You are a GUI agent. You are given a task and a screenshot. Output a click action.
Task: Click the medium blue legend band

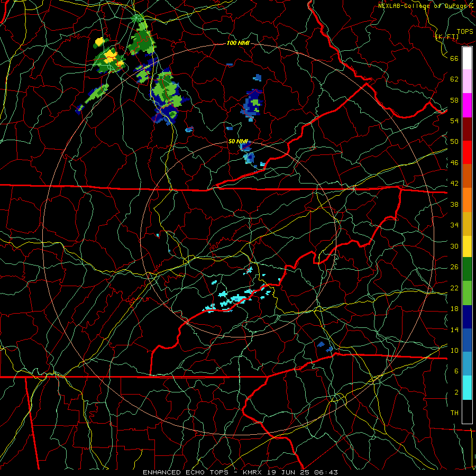click(467, 340)
